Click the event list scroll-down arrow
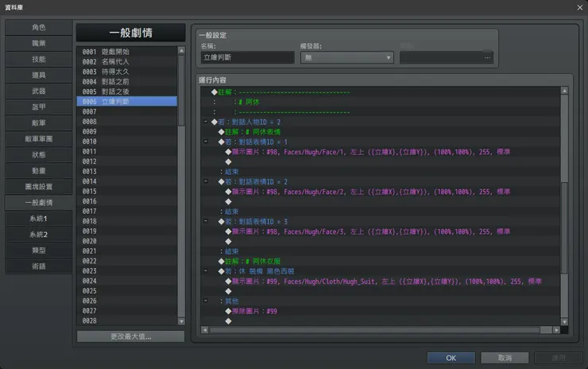The image size is (588, 369). click(181, 321)
